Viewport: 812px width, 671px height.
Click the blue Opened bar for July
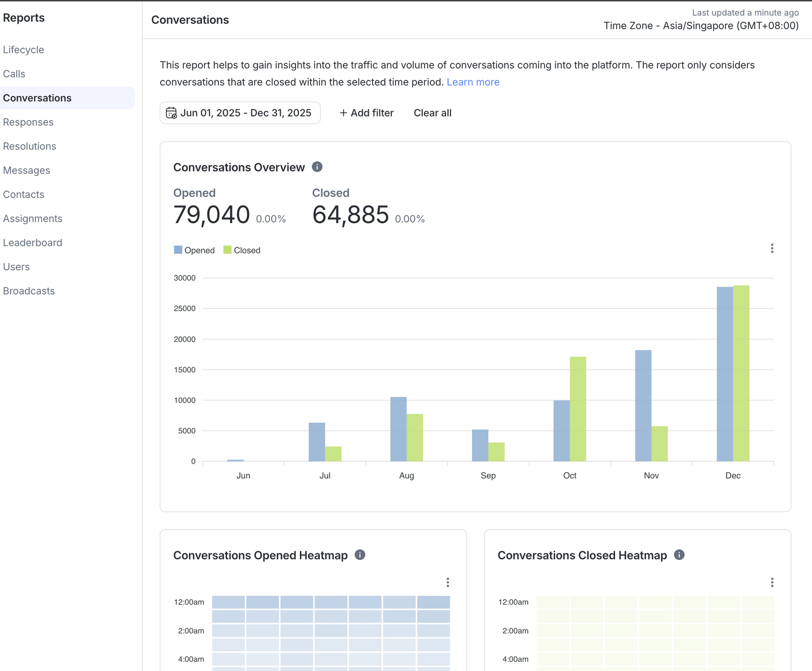[x=317, y=442]
